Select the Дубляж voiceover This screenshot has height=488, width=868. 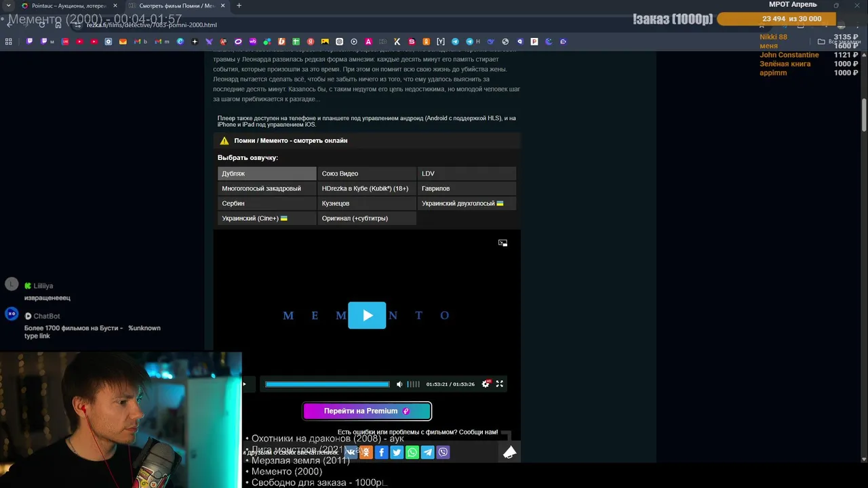coord(267,174)
